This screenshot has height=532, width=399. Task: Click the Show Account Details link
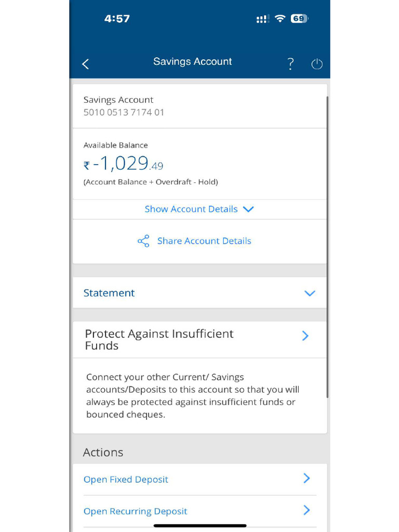coord(191,209)
